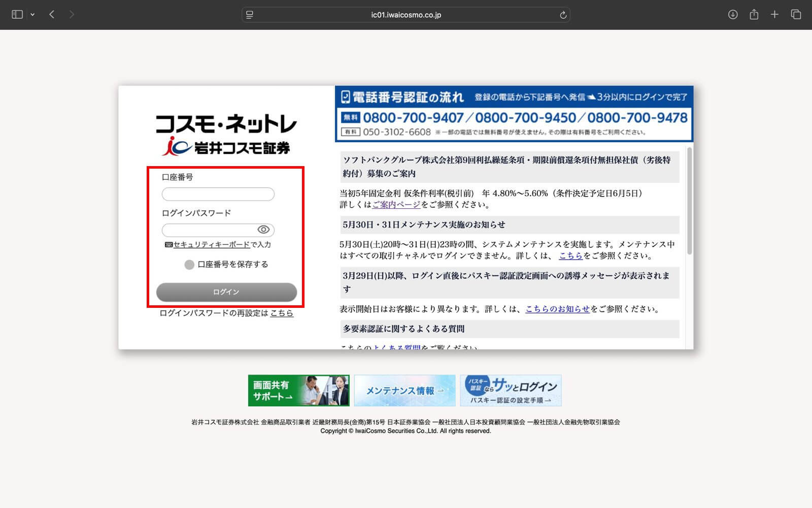Open the Share menu icon
The image size is (812, 508).
tap(754, 15)
